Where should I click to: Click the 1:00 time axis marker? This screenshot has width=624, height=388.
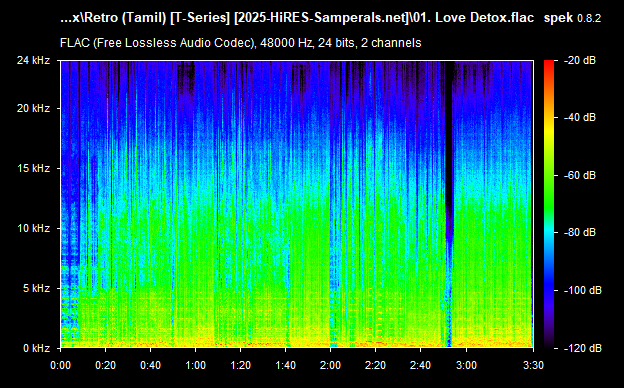pos(195,365)
